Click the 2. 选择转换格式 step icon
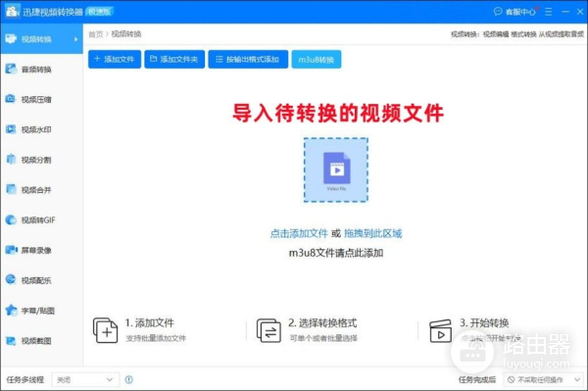 (269, 330)
